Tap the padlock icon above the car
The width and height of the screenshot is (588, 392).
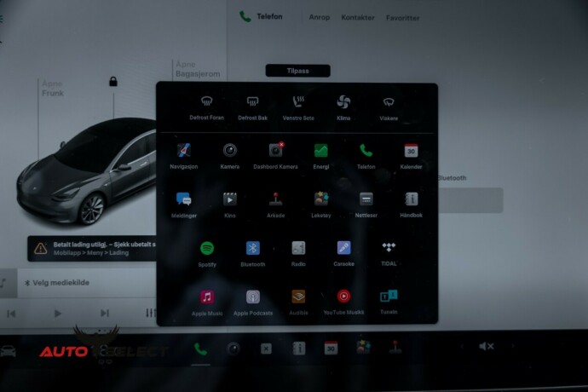[x=112, y=82]
